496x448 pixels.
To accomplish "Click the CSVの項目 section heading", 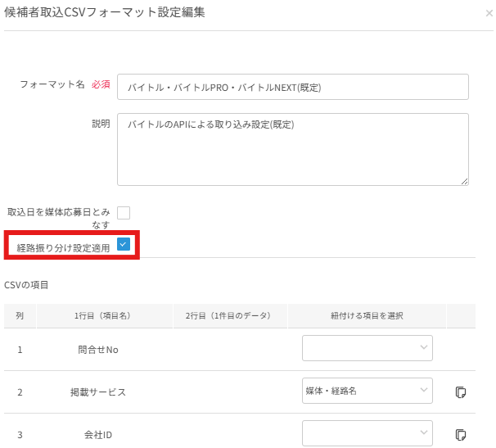I will [x=27, y=284].
